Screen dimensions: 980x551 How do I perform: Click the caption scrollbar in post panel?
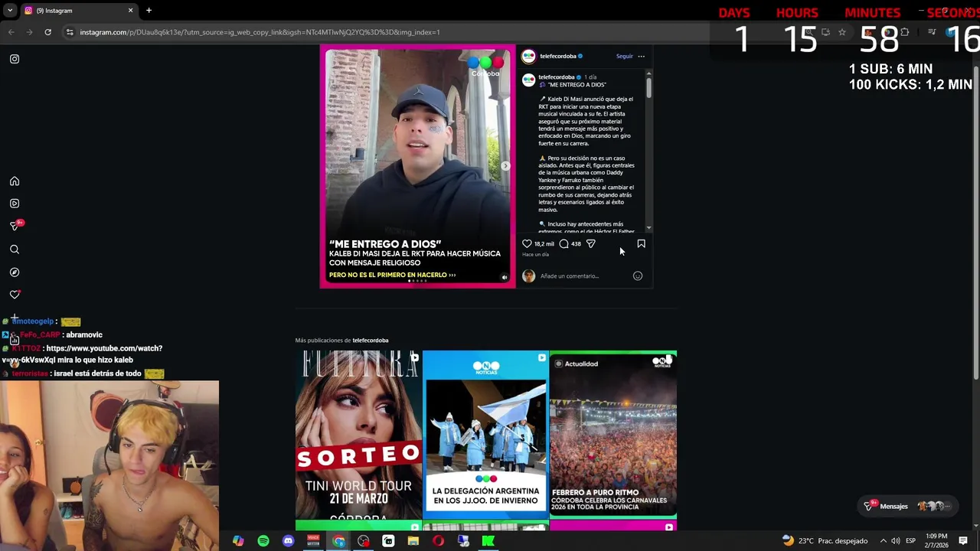click(649, 86)
